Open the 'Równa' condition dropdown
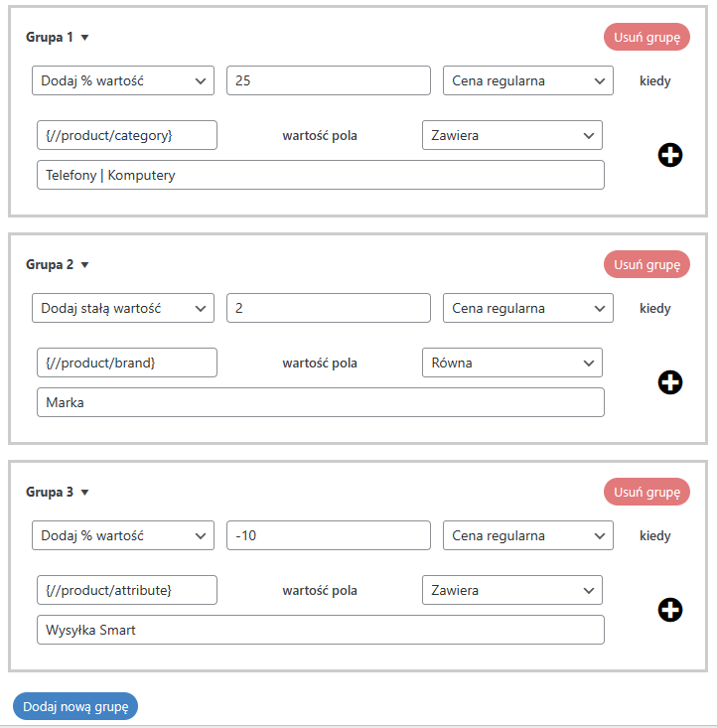 point(511,363)
